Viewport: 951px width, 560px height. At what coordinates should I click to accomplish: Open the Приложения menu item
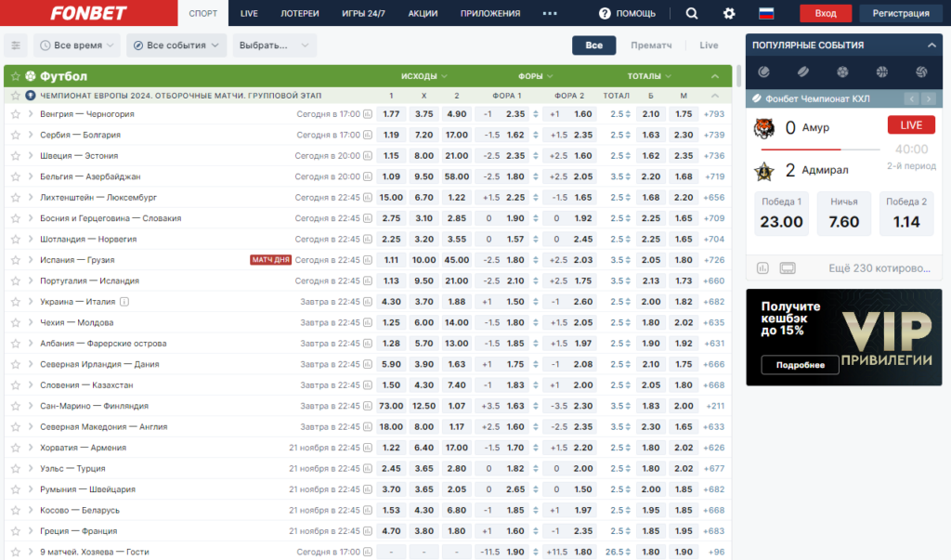[490, 13]
